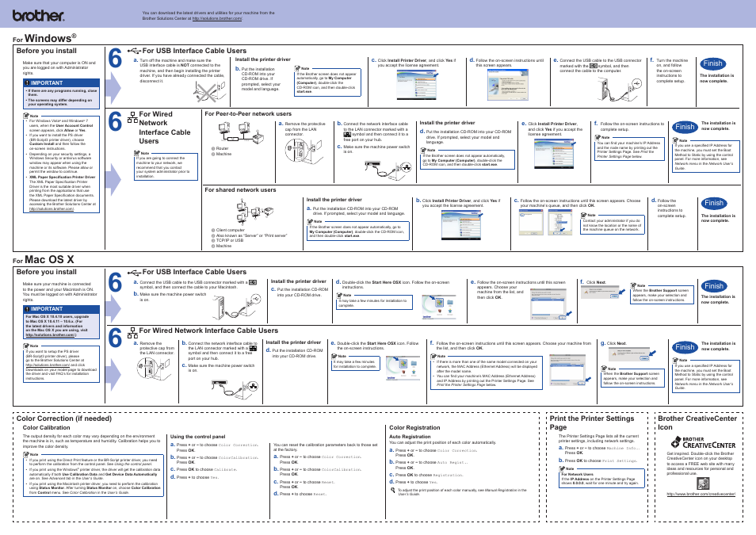Click the "For Network Users" note text

[577, 474]
